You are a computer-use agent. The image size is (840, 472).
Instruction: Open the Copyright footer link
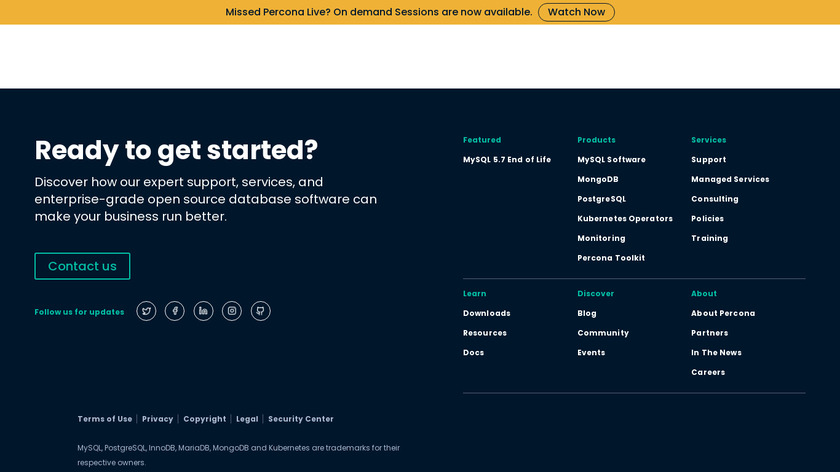205,419
